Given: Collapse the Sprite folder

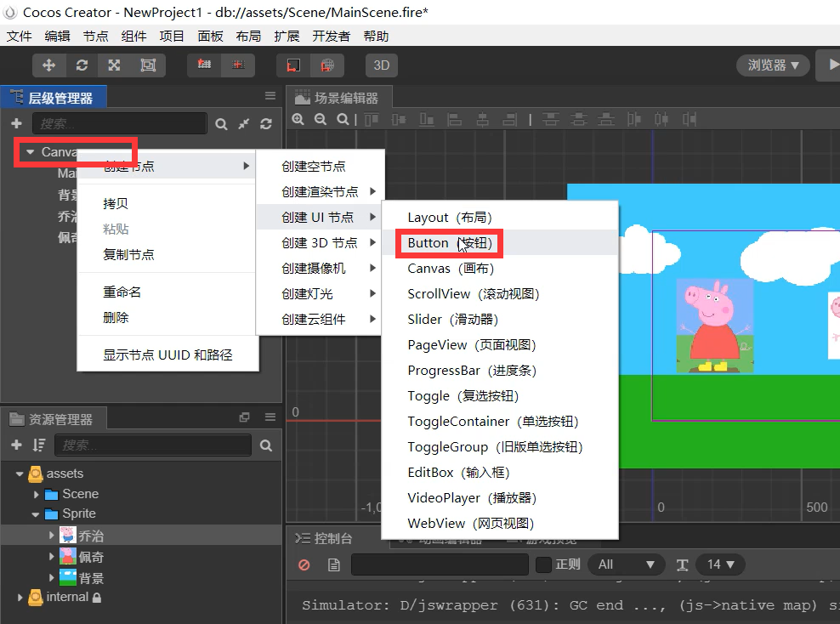Looking at the screenshot, I should 36,514.
